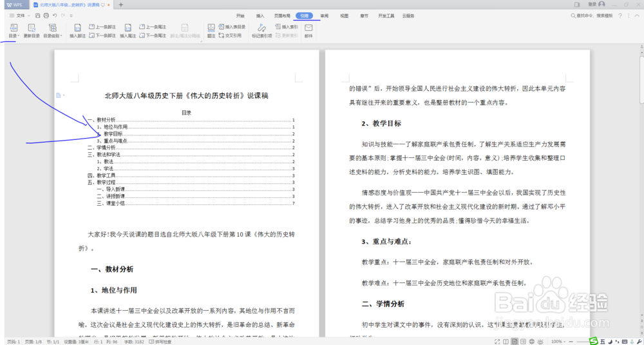The height and width of the screenshot is (345, 644).
Task: Toggle 拼写检查 spell check in status bar
Action: (160, 342)
